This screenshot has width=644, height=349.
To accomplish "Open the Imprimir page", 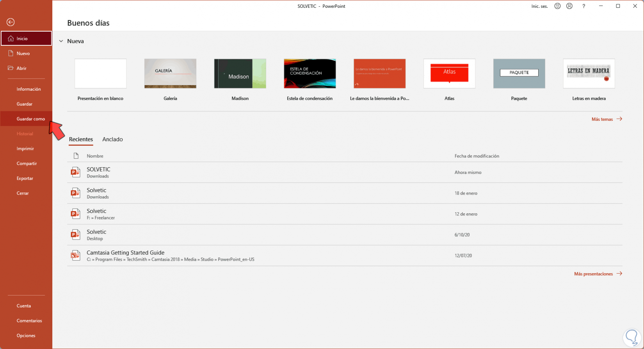I will tap(26, 149).
